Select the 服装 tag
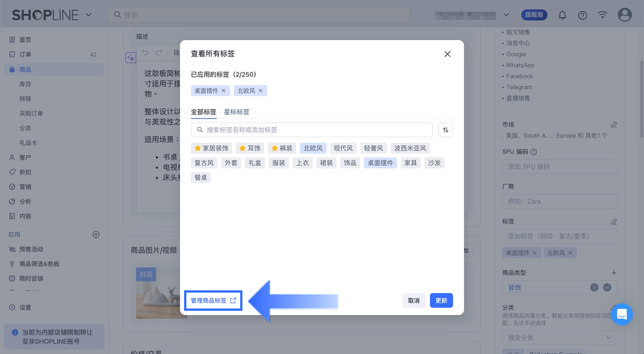Viewport: 644px width, 354px height. click(279, 163)
